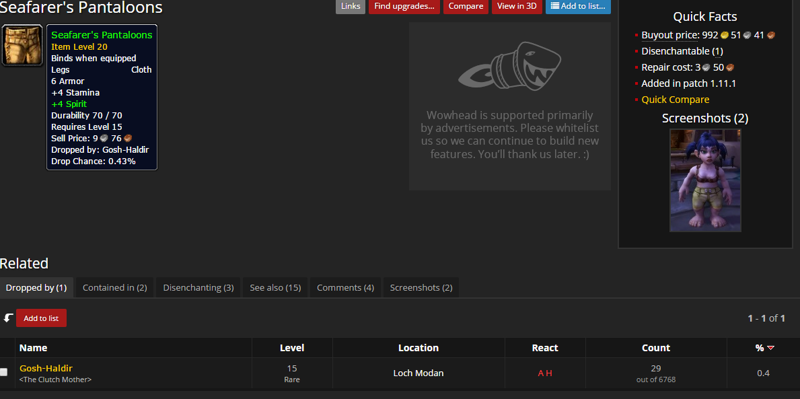800x399 pixels.
Task: Click the gold coin icon in Buyout price
Action: pyautogui.click(x=724, y=35)
